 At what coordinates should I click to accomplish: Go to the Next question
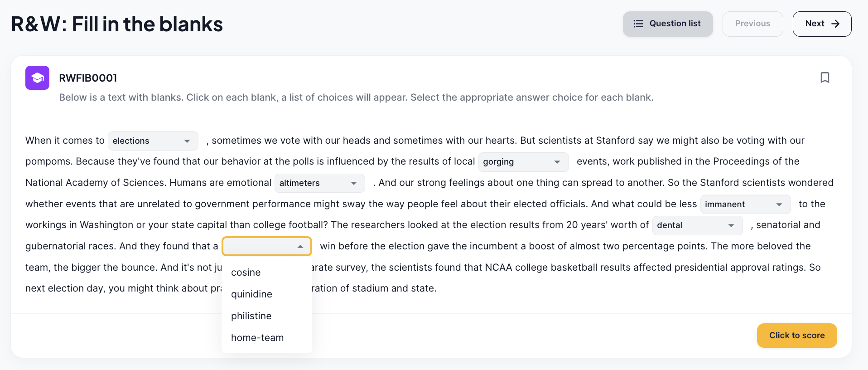tap(822, 24)
